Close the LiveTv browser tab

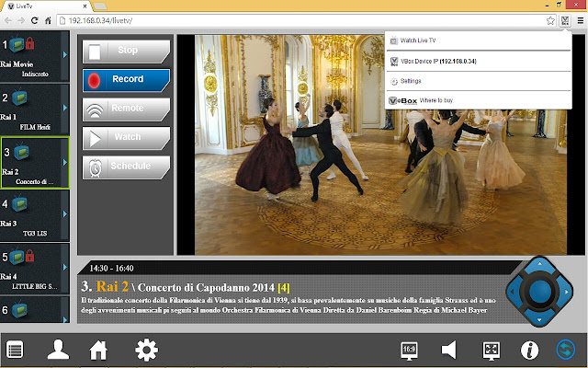tap(85, 6)
